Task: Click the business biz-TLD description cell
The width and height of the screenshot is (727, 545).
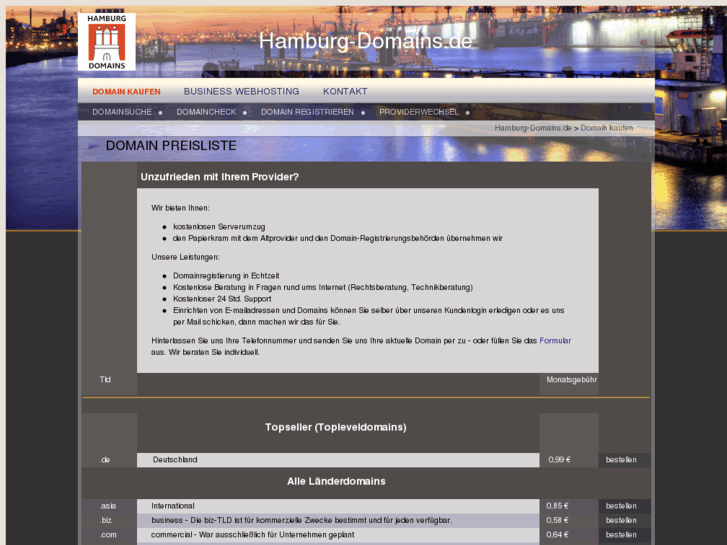Action: [x=338, y=520]
